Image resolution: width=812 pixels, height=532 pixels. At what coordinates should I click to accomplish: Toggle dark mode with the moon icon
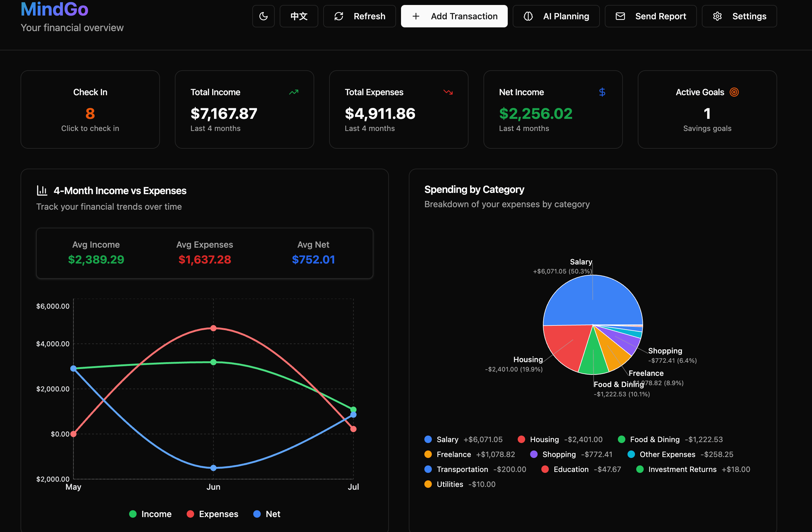(263, 16)
